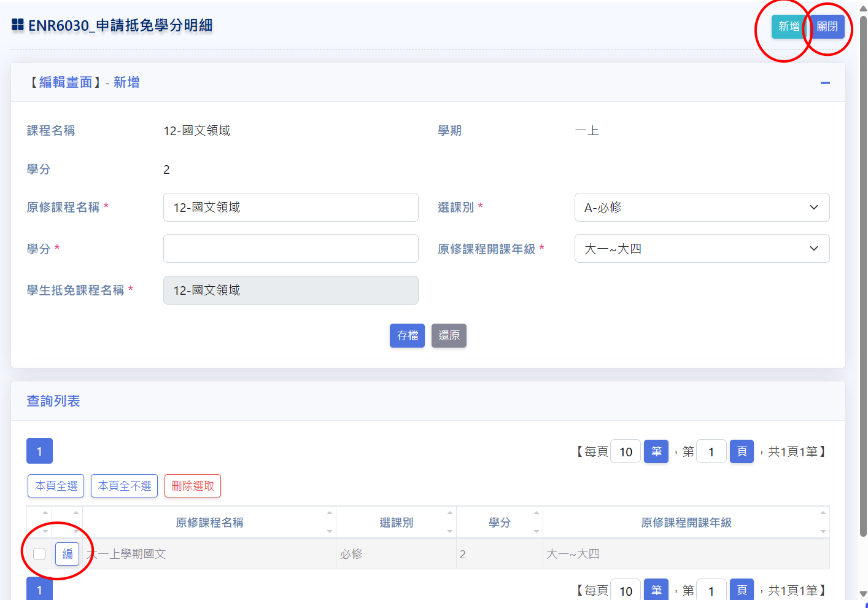Screen dimensions: 868x608
Task: Open the 選課別 dropdown showing A-必修
Action: point(702,208)
